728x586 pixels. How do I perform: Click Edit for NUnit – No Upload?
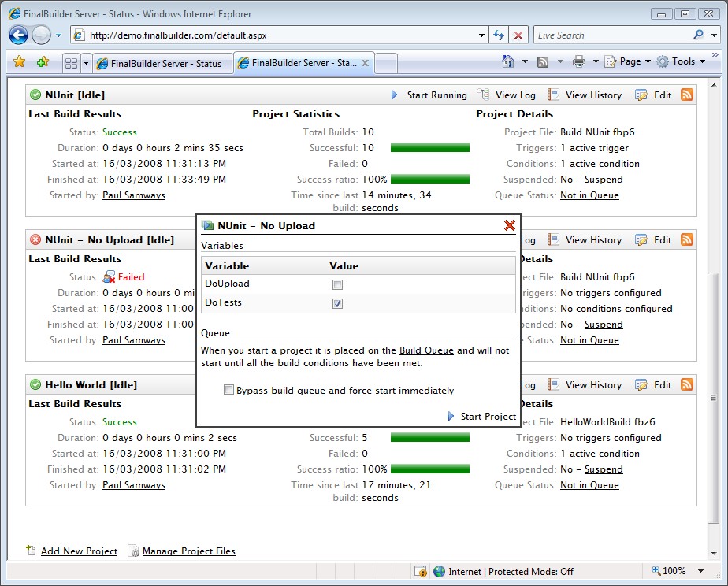pyautogui.click(x=654, y=240)
